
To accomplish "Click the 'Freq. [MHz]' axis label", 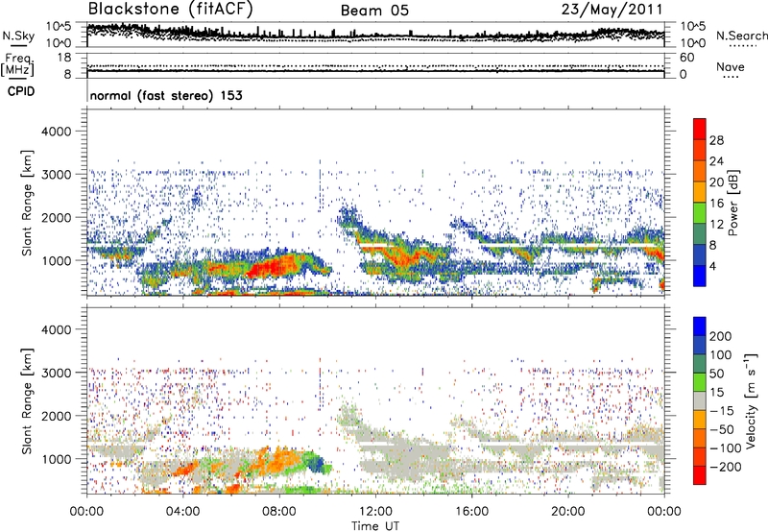I will [x=17, y=65].
